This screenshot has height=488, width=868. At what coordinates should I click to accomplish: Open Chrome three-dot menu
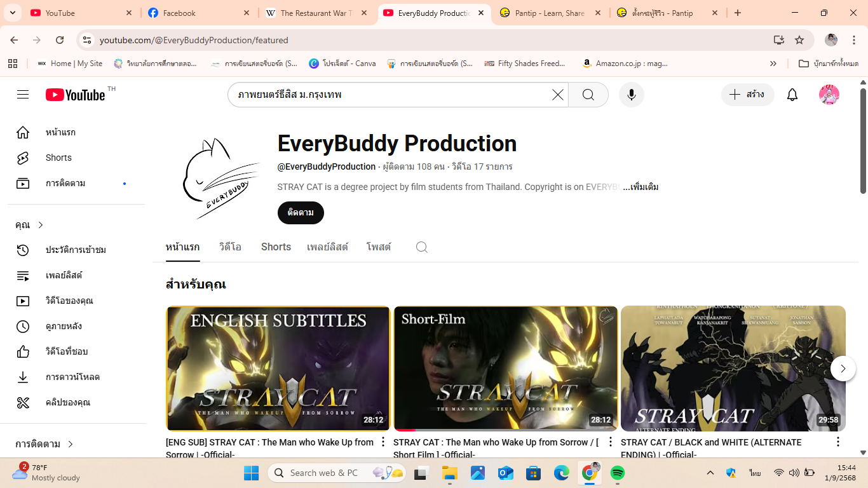[x=855, y=40]
